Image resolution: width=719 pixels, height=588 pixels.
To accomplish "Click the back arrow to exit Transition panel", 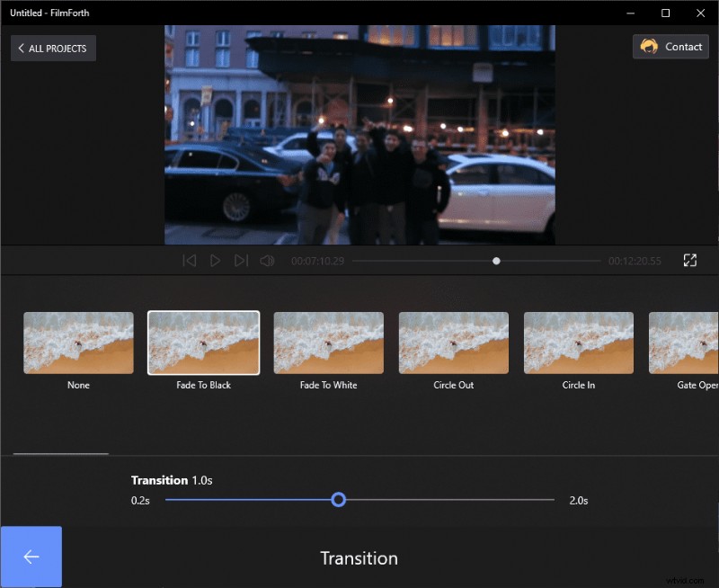I will pyautogui.click(x=31, y=557).
